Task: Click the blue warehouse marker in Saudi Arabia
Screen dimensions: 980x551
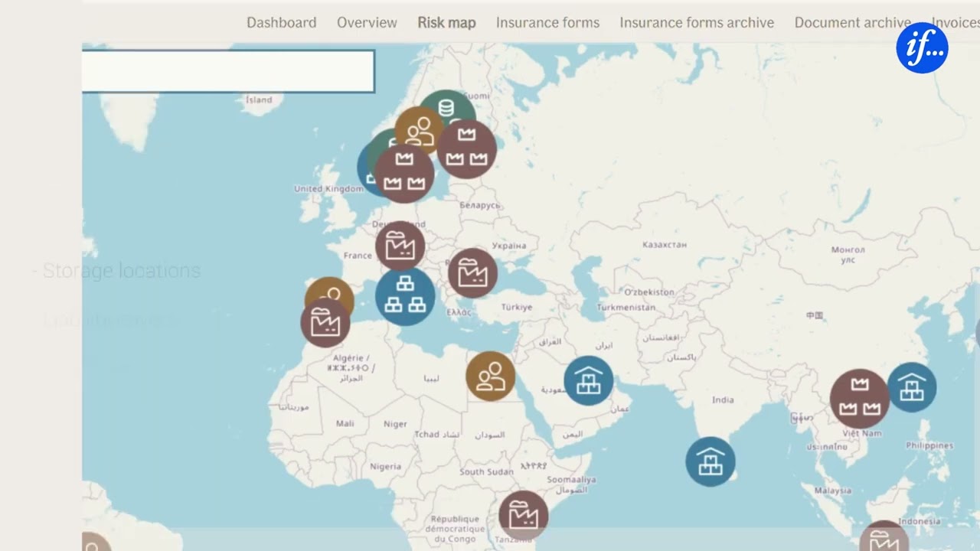Action: click(x=588, y=380)
